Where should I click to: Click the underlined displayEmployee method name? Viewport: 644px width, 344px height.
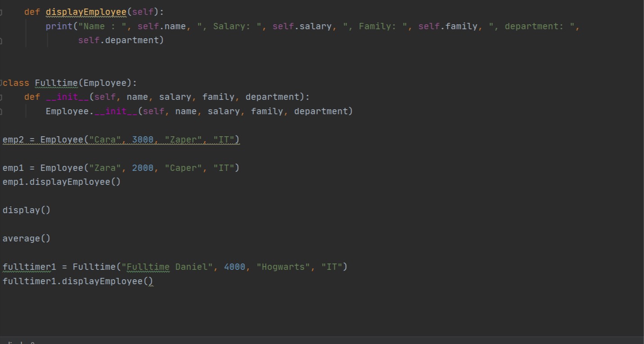tap(86, 12)
